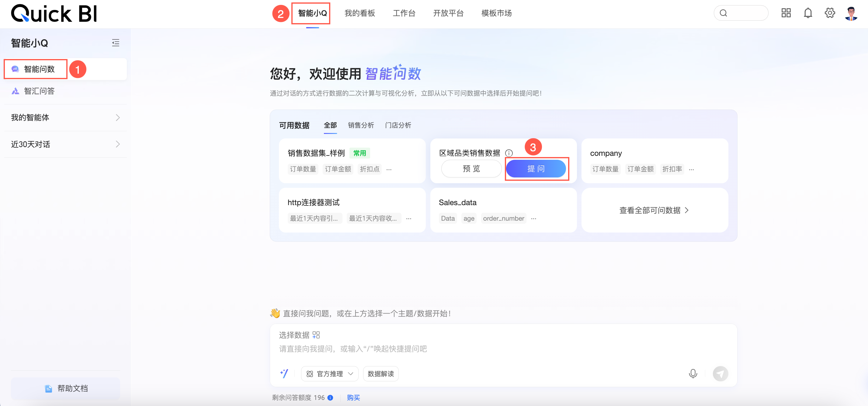Expand 近30天对话 section

pyautogui.click(x=65, y=144)
